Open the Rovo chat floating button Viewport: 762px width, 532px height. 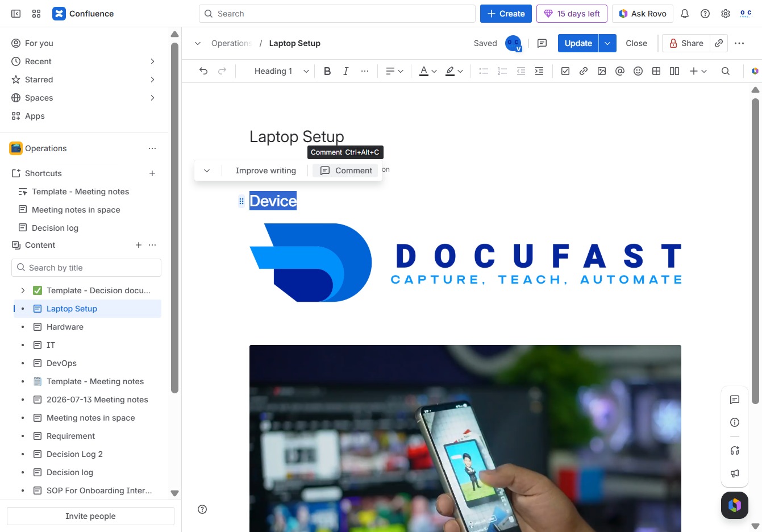coord(735,505)
